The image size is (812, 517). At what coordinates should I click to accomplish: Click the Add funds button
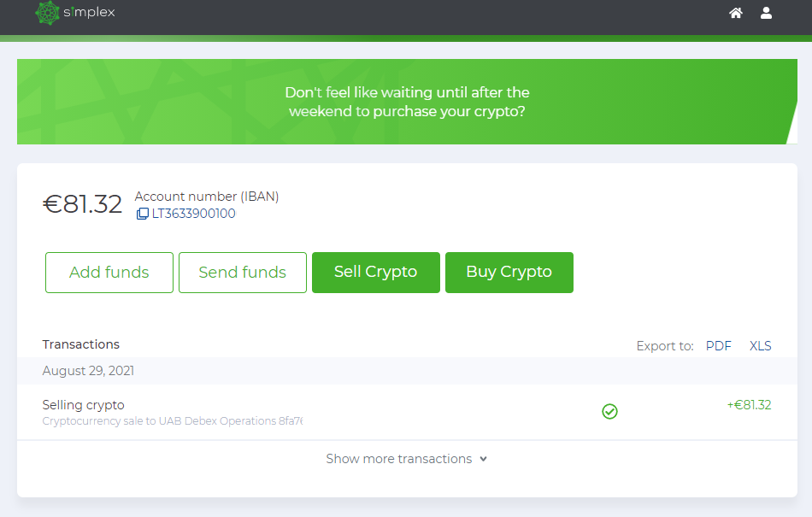(109, 272)
